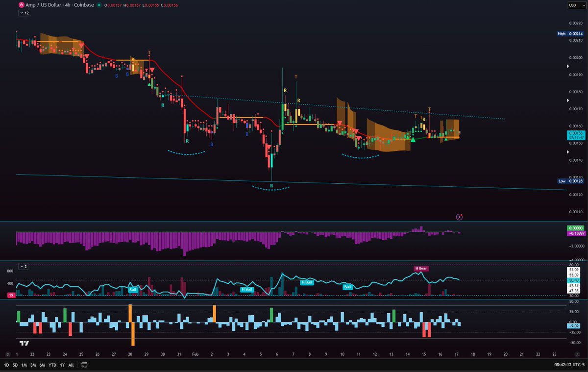Viewport: 588px width, 372px height.
Task: Select the All time range
Action: pos(71,365)
